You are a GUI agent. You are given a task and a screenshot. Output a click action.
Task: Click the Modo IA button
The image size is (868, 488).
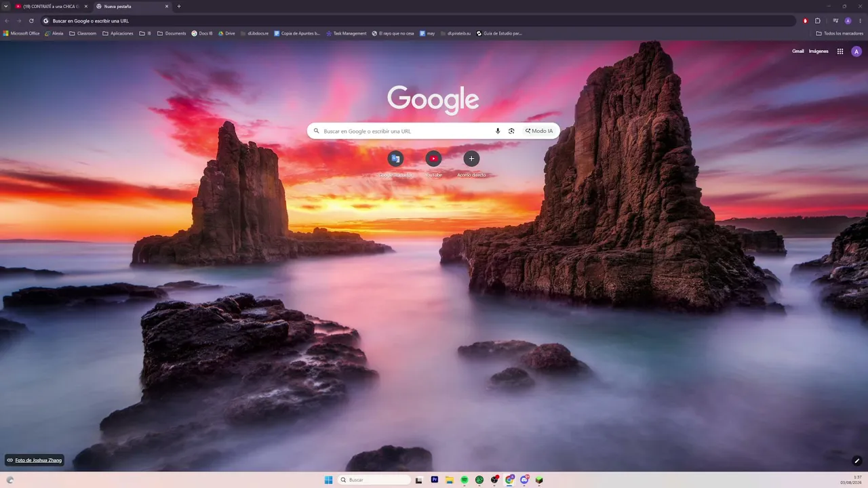click(x=539, y=131)
